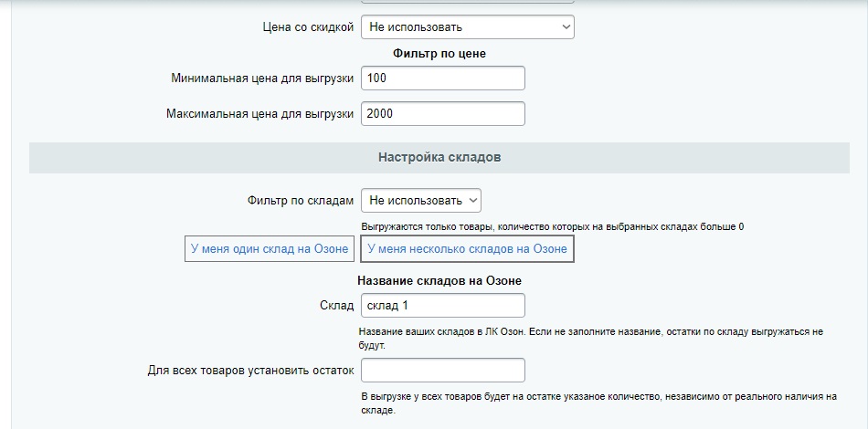
Task: Focus the "Склад" field with "склад 1"
Action: pos(442,305)
